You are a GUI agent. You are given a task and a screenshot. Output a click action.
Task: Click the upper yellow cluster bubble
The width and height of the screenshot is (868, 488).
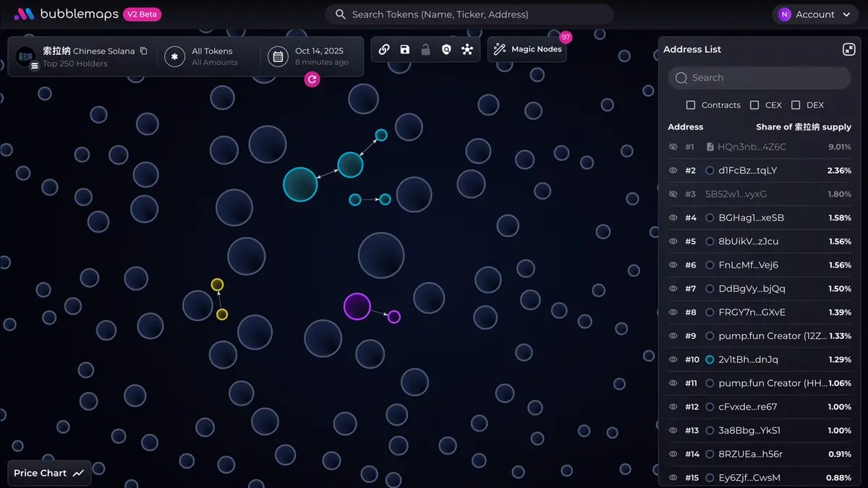(x=217, y=285)
